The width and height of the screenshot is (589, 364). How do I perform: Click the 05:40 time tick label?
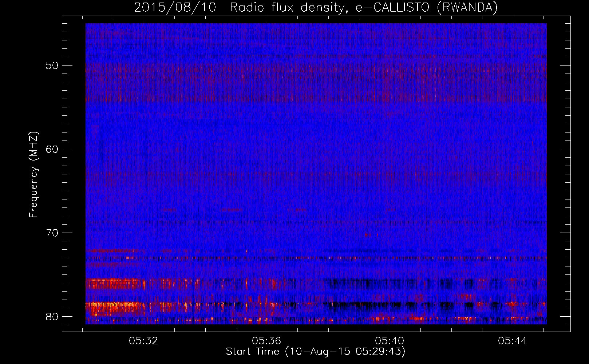390,341
